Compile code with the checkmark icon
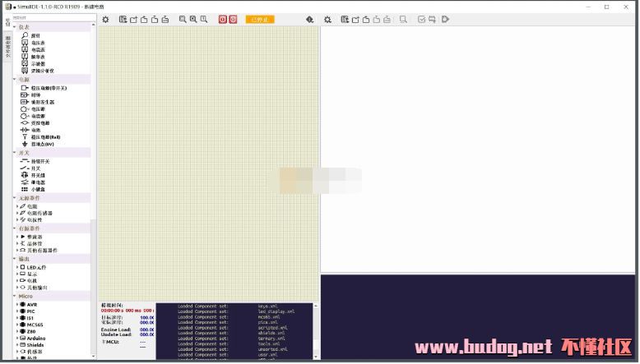The image size is (640, 364). [422, 19]
